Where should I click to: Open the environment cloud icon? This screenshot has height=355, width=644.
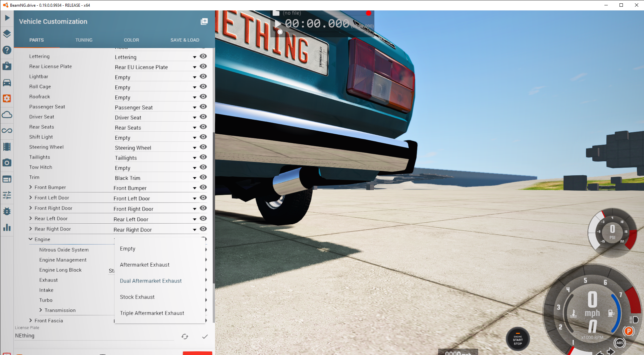coord(7,115)
